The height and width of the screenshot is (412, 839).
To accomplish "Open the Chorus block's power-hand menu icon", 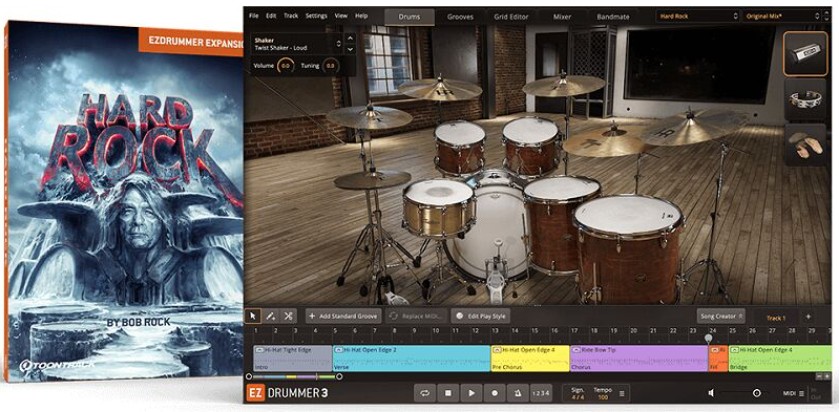I will [576, 350].
